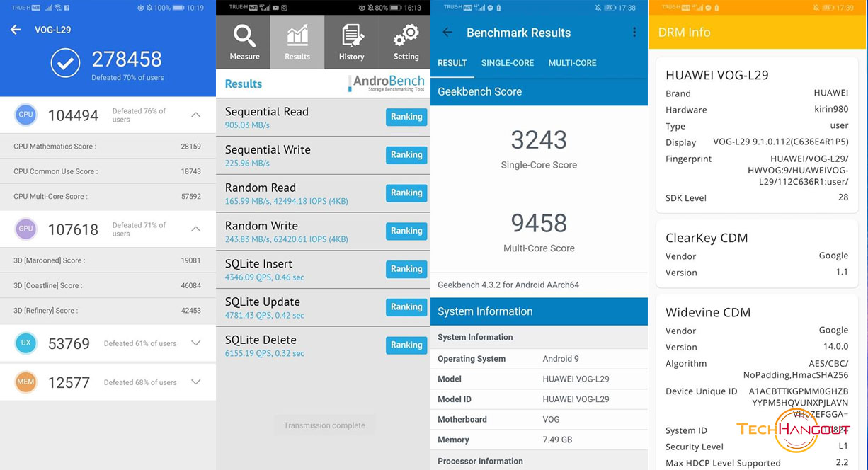
Task: Tap the total score 278458
Action: point(127,59)
